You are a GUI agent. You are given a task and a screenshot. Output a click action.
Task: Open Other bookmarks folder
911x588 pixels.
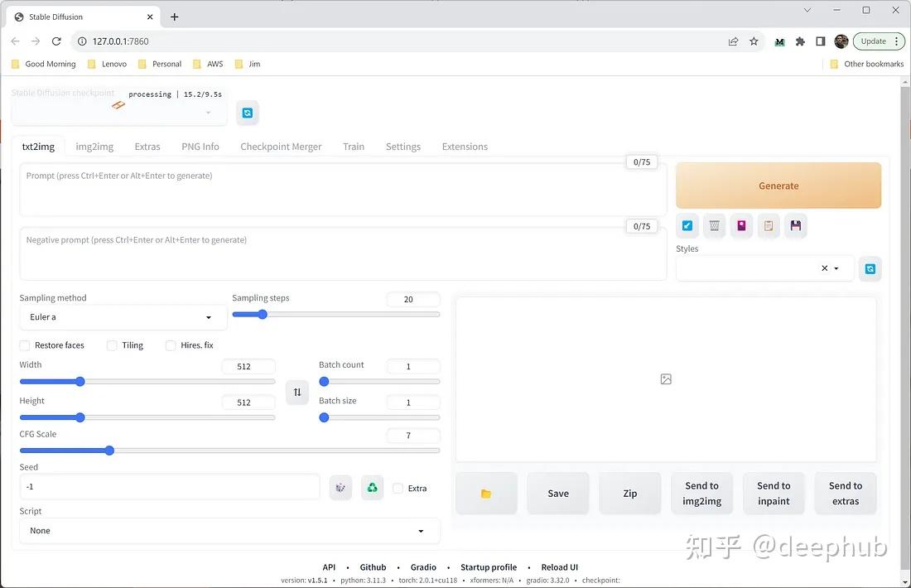(867, 64)
